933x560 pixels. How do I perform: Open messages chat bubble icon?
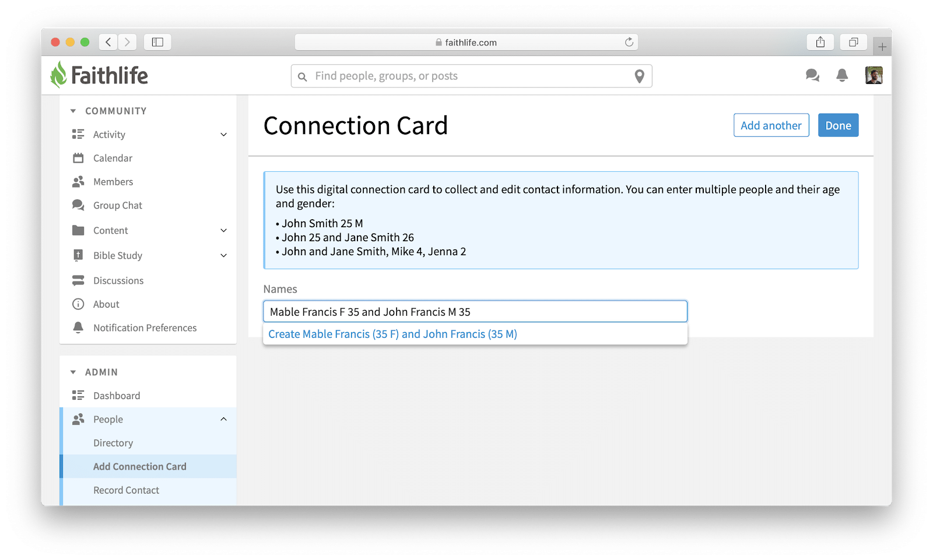pyautogui.click(x=812, y=75)
